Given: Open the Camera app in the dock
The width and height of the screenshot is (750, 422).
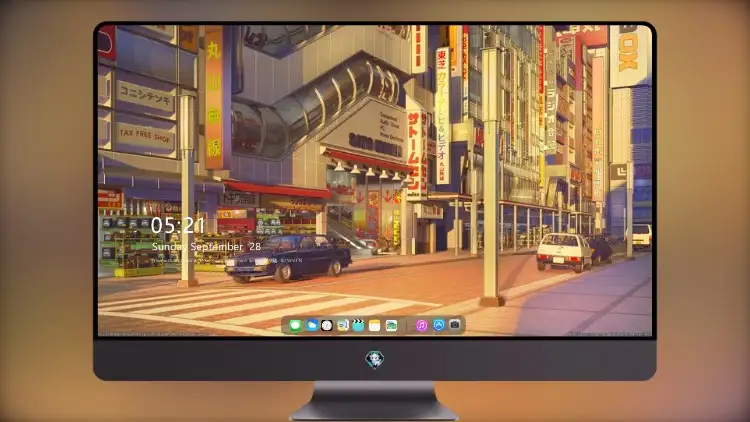Looking at the screenshot, I should point(455,325).
